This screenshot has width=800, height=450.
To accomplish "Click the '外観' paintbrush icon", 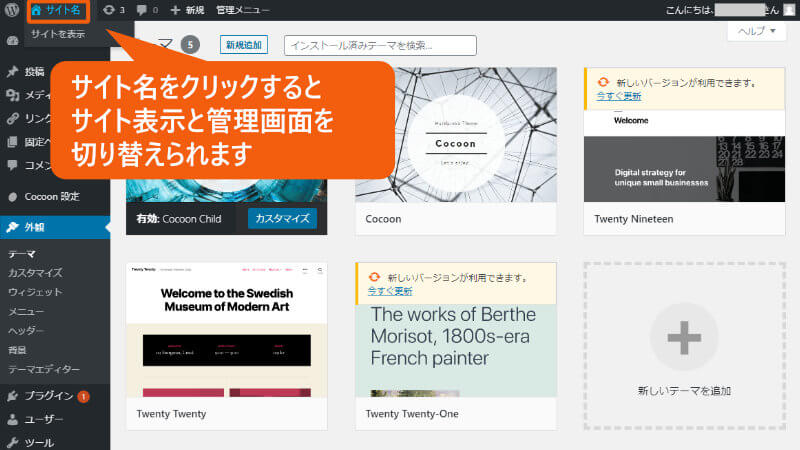I will (x=12, y=227).
